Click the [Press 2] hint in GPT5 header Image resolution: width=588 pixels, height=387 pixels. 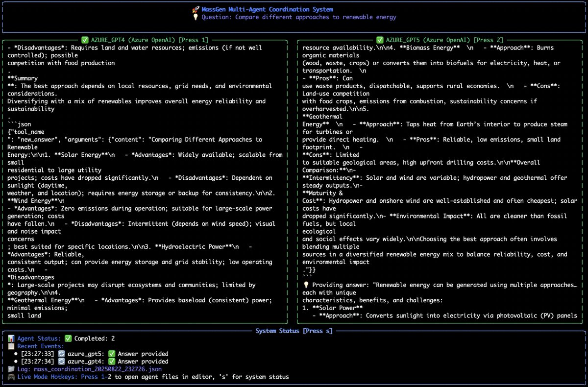(x=488, y=40)
